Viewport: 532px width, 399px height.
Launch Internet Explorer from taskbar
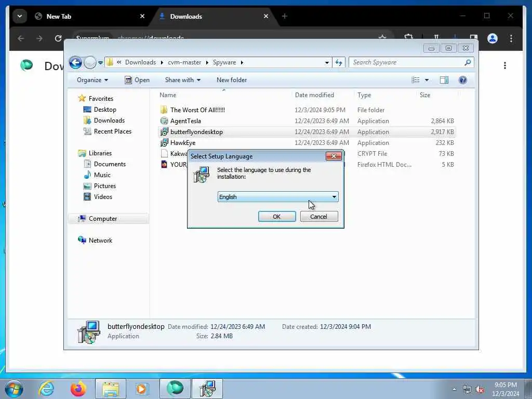coord(46,389)
